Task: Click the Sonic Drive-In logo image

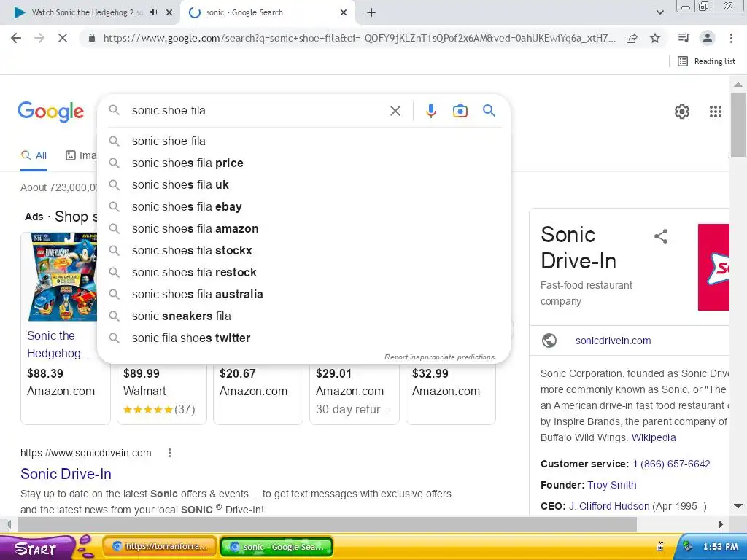Action: [713, 267]
